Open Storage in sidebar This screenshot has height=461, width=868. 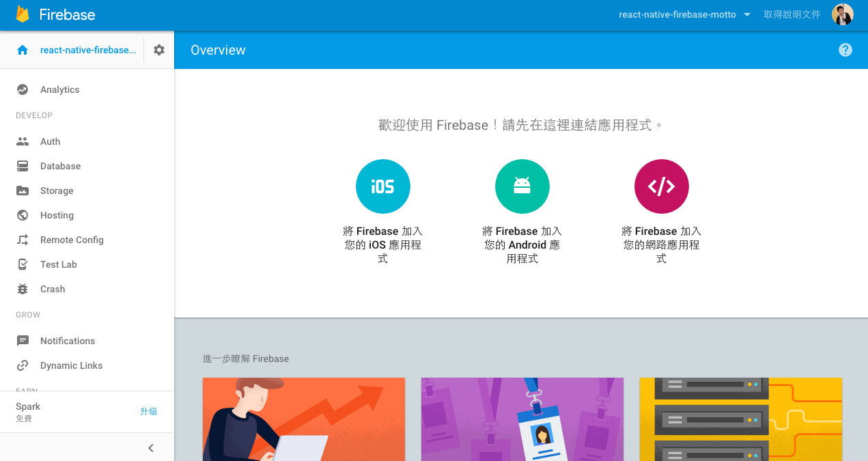57,191
